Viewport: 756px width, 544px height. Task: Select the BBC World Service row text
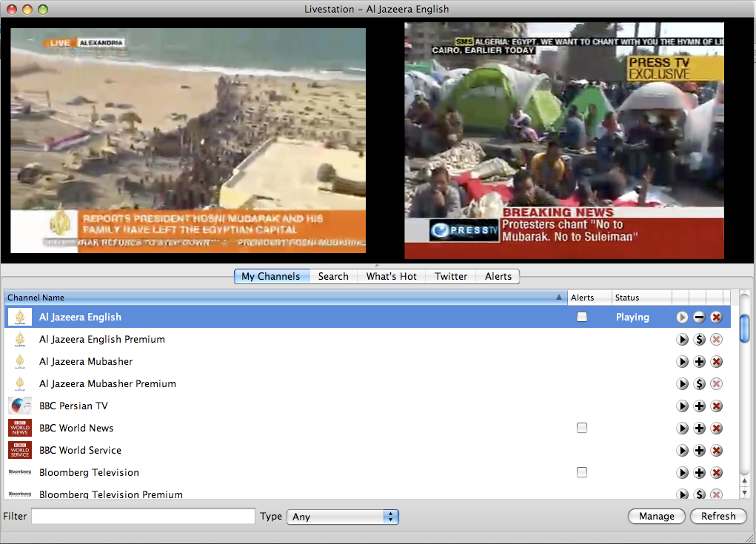click(x=80, y=450)
